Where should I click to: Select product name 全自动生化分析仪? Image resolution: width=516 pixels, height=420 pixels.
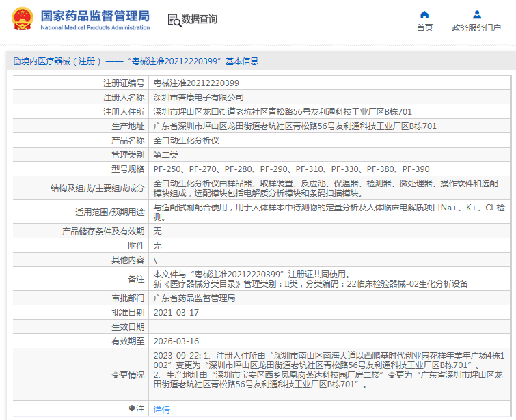coord(187,141)
